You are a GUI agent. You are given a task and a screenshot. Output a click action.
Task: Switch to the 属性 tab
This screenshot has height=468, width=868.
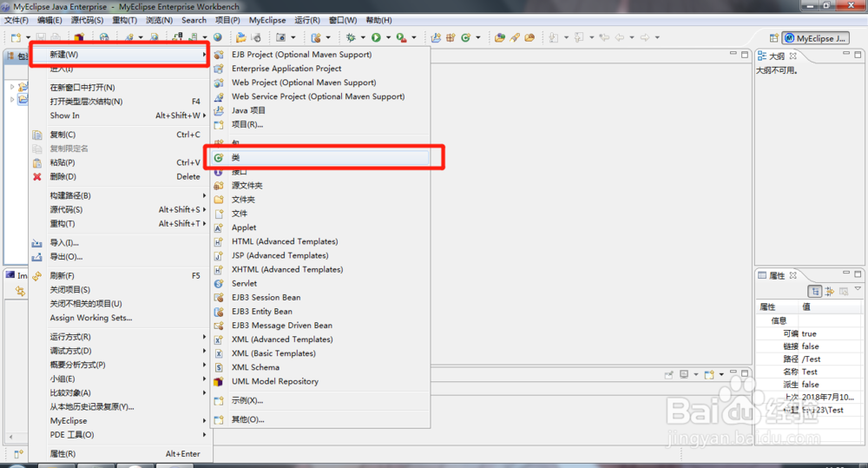click(x=777, y=275)
